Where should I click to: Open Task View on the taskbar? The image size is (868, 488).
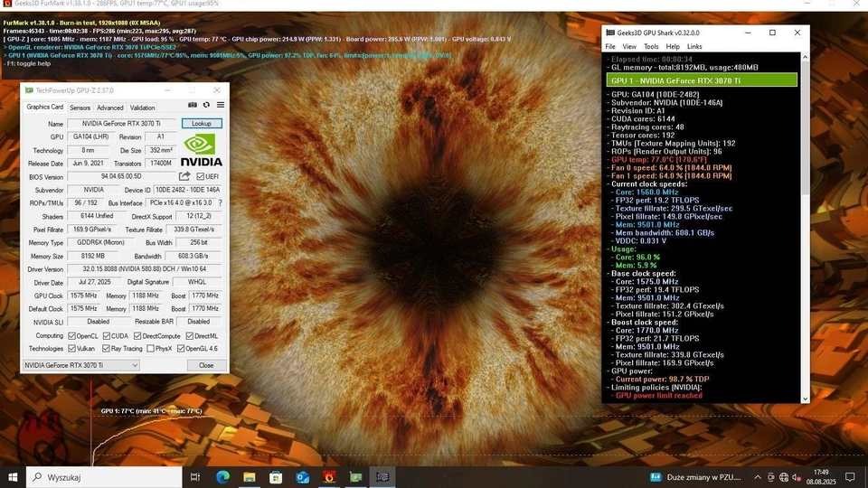[195, 477]
